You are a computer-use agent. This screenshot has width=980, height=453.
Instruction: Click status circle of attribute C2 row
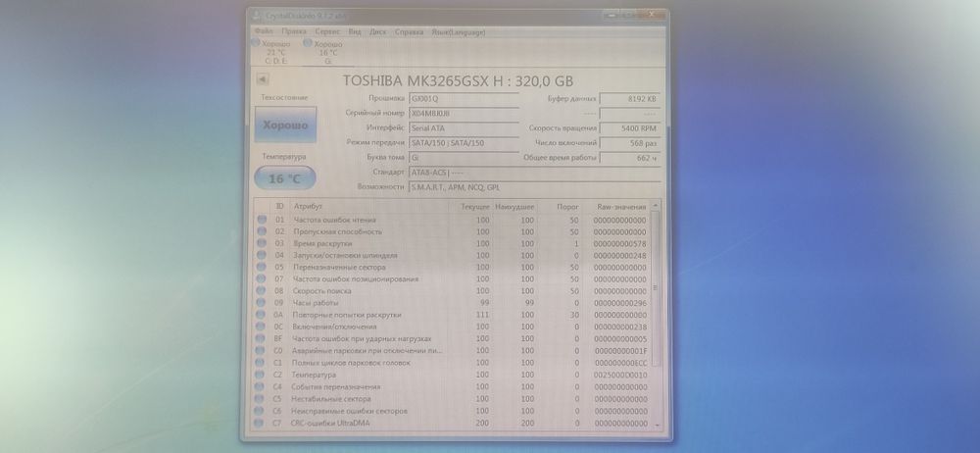pyautogui.click(x=262, y=375)
